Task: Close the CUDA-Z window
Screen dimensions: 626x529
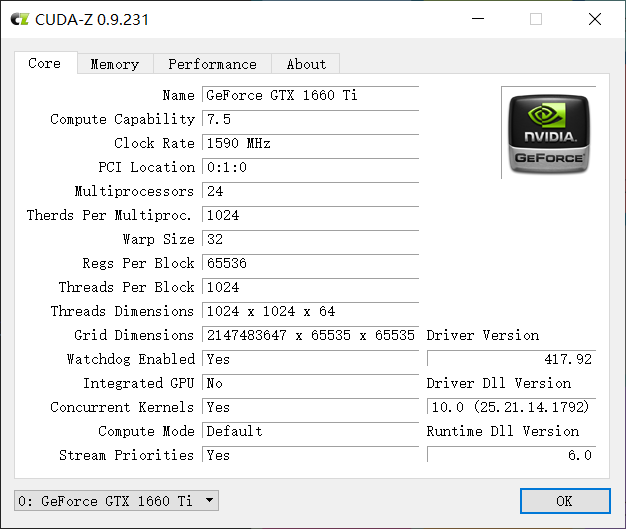Action: tap(595, 19)
